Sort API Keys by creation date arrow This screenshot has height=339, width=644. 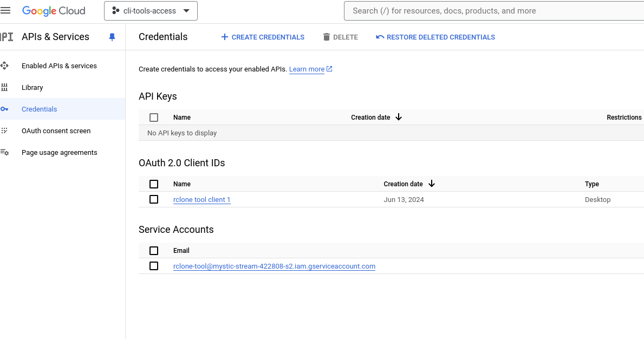click(399, 117)
